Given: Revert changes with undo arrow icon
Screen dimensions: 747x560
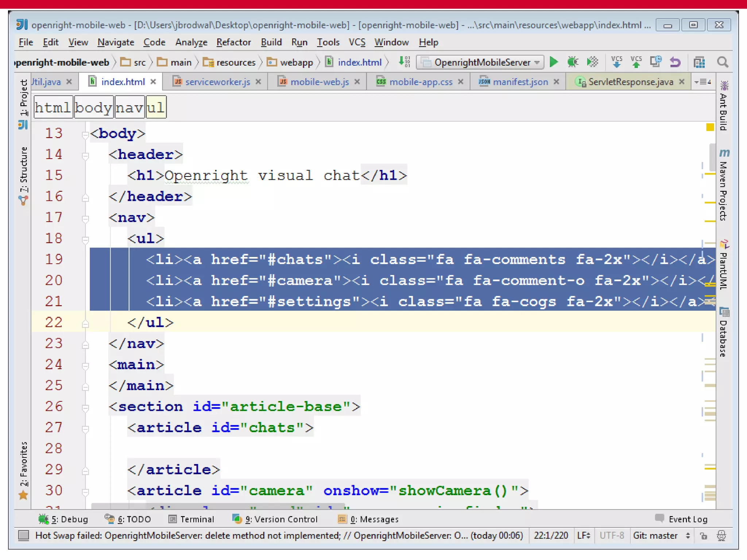Looking at the screenshot, I should (675, 62).
